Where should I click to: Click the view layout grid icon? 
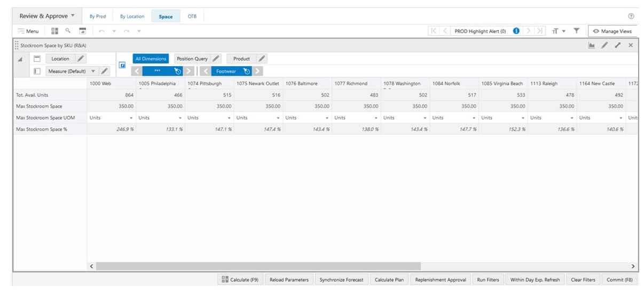tap(54, 31)
